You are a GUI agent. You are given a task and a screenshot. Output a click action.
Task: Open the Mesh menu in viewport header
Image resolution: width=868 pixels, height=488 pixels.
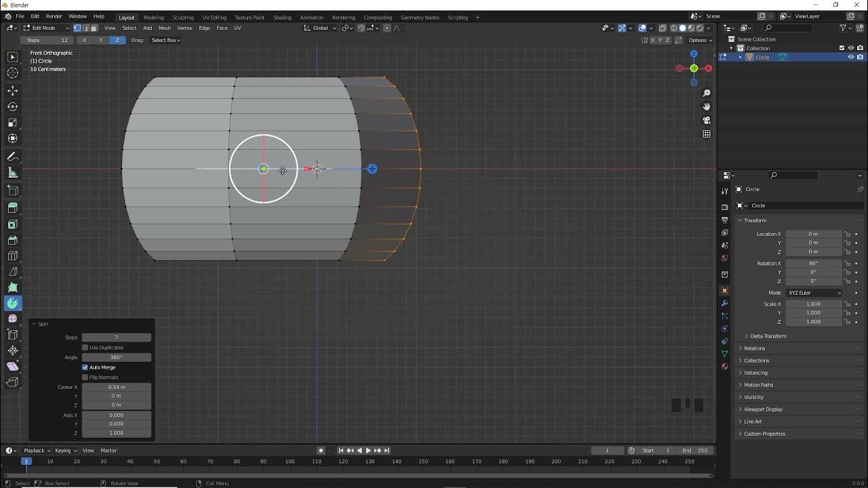(x=165, y=28)
